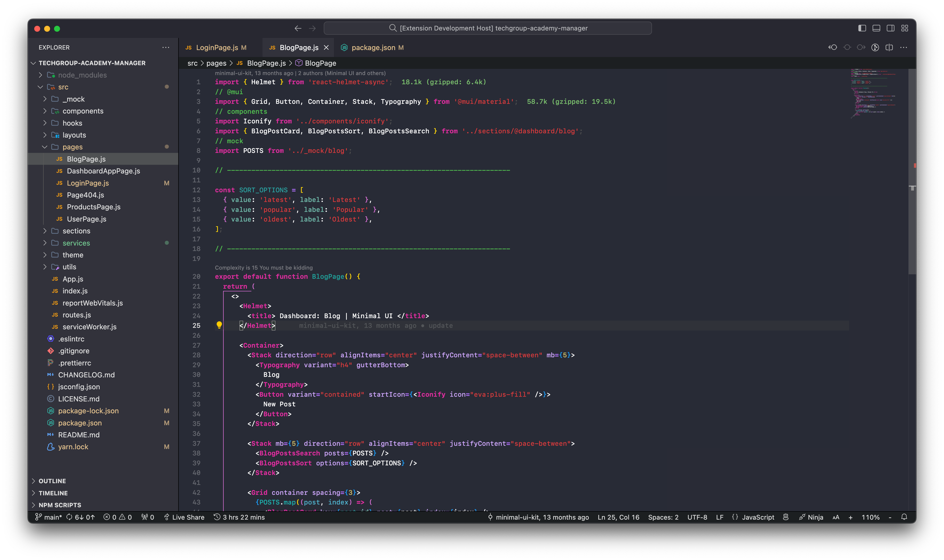Click the customize layout icon

click(x=904, y=28)
